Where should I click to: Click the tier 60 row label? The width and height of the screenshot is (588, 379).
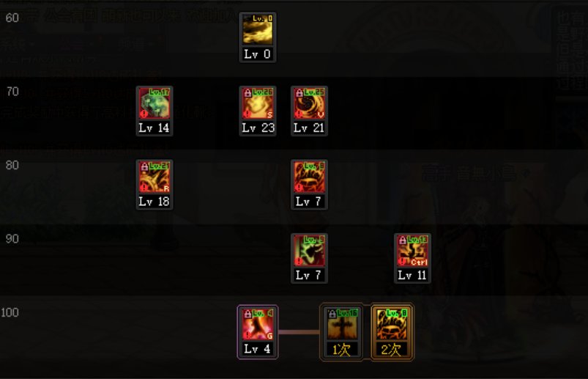[x=12, y=18]
